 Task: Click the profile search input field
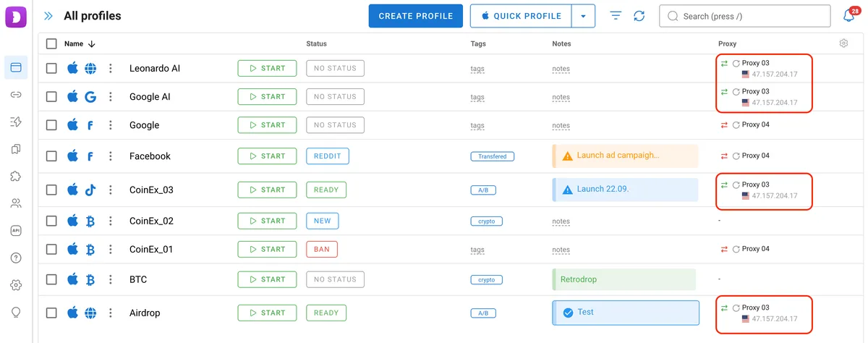[x=744, y=16]
